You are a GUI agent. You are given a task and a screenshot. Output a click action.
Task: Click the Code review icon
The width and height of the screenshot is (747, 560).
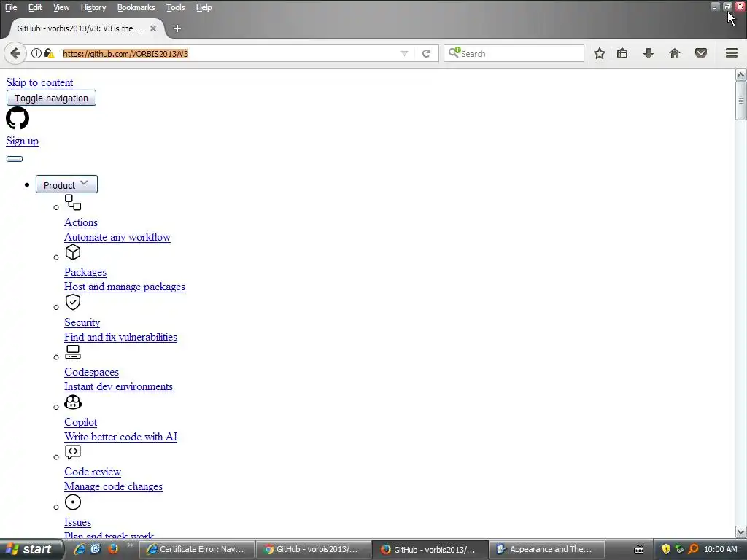click(73, 452)
